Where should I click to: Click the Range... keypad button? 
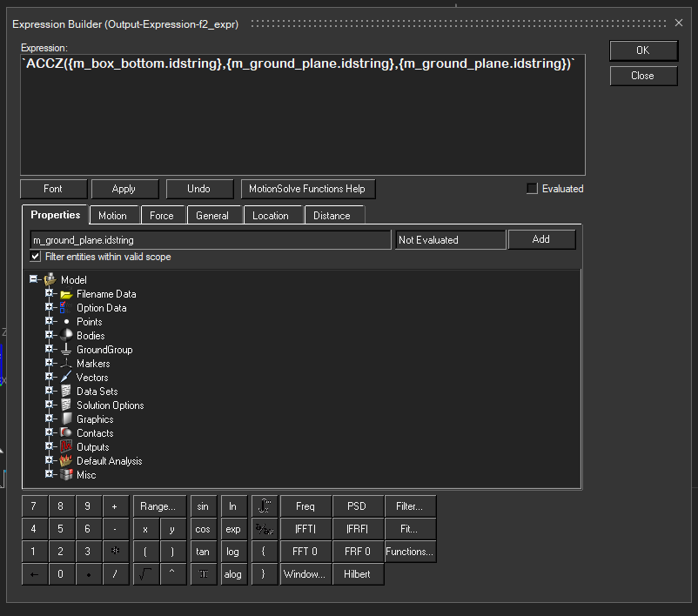point(159,506)
